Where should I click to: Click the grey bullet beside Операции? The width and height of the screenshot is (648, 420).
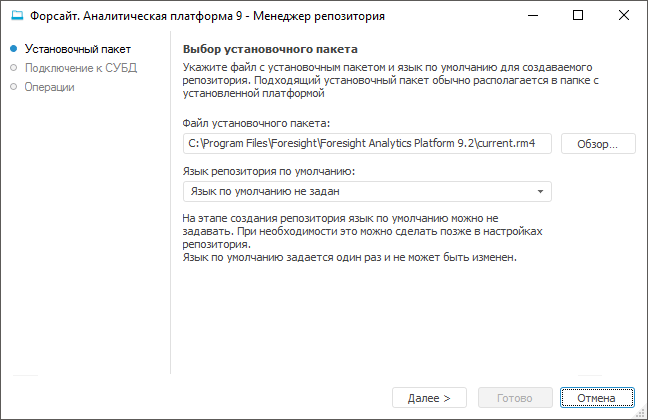coord(14,87)
